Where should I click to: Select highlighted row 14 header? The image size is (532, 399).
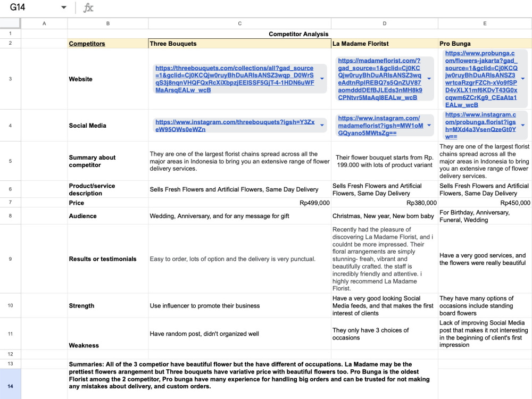click(x=10, y=386)
